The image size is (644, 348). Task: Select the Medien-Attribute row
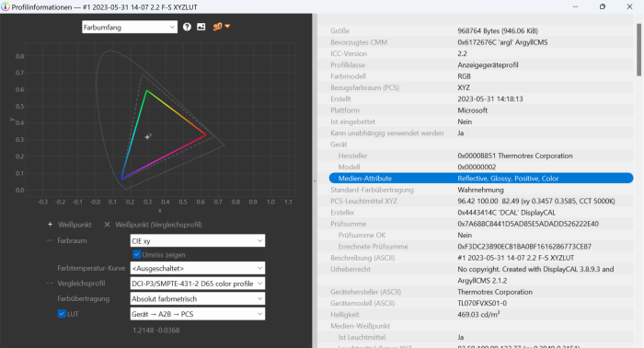481,179
